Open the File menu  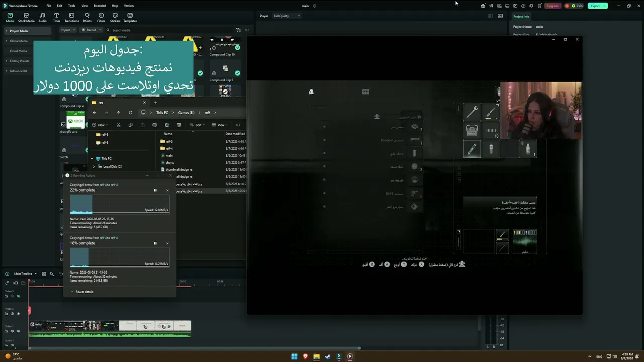[x=49, y=6]
